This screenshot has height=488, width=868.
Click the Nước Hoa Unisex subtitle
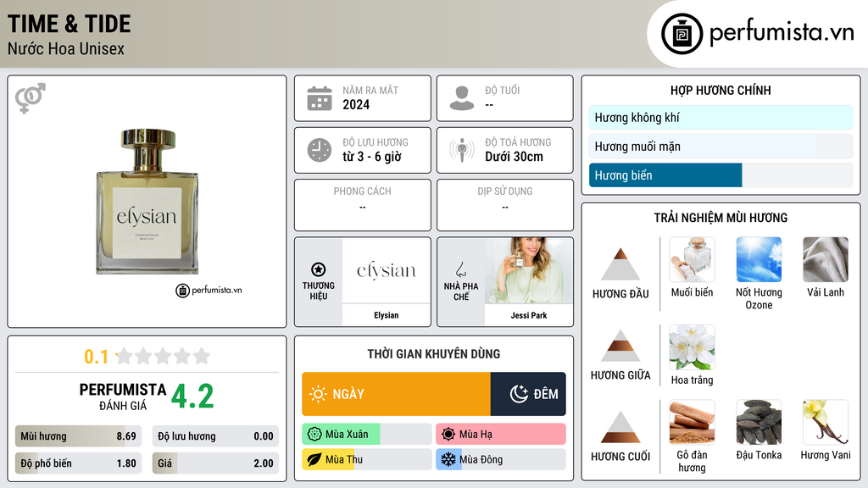[x=66, y=48]
